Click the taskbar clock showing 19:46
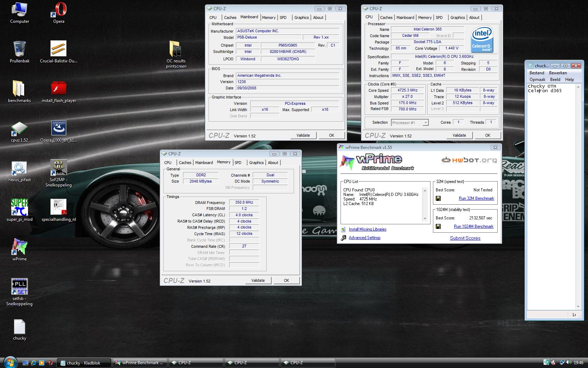This screenshot has width=588, height=368. point(578,363)
